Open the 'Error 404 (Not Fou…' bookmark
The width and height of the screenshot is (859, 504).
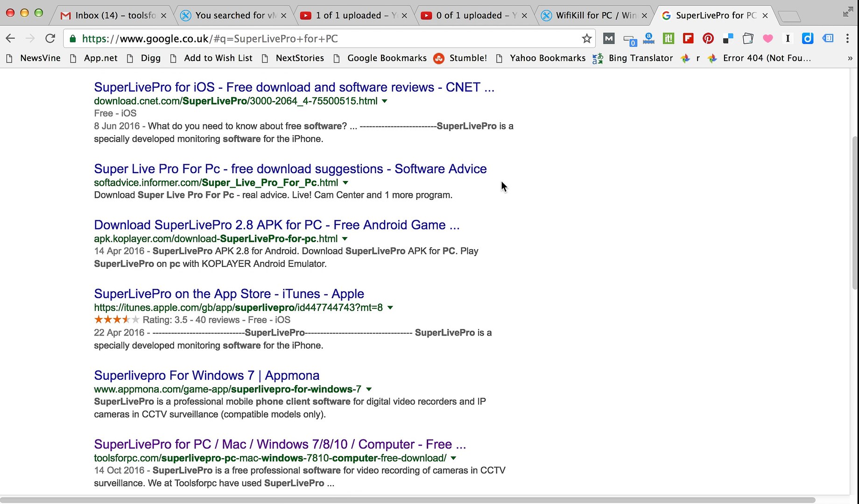(759, 58)
